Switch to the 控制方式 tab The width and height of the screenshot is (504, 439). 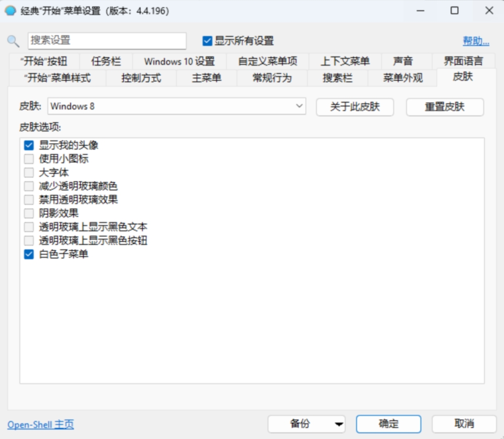pyautogui.click(x=141, y=78)
